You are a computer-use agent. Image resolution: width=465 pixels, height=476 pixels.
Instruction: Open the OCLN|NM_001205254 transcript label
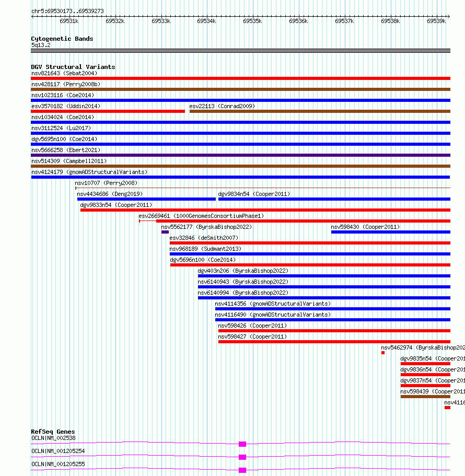pyautogui.click(x=59, y=451)
